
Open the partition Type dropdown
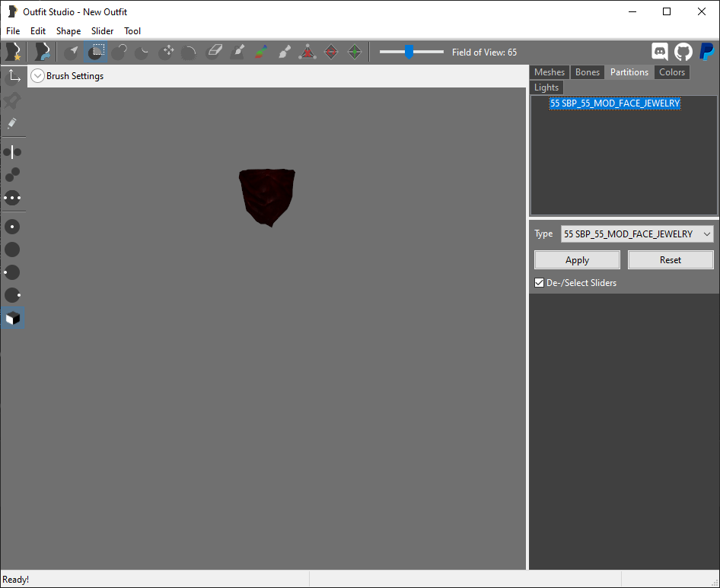click(x=637, y=234)
